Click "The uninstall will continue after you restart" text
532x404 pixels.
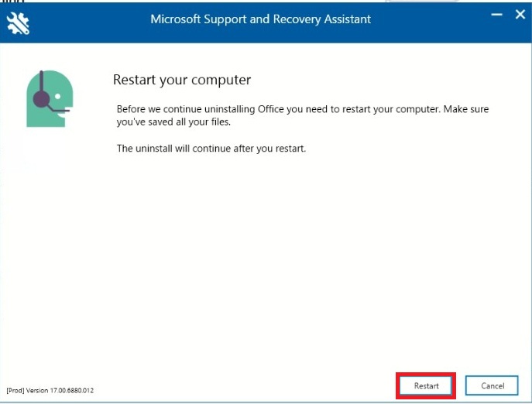pyautogui.click(x=211, y=148)
